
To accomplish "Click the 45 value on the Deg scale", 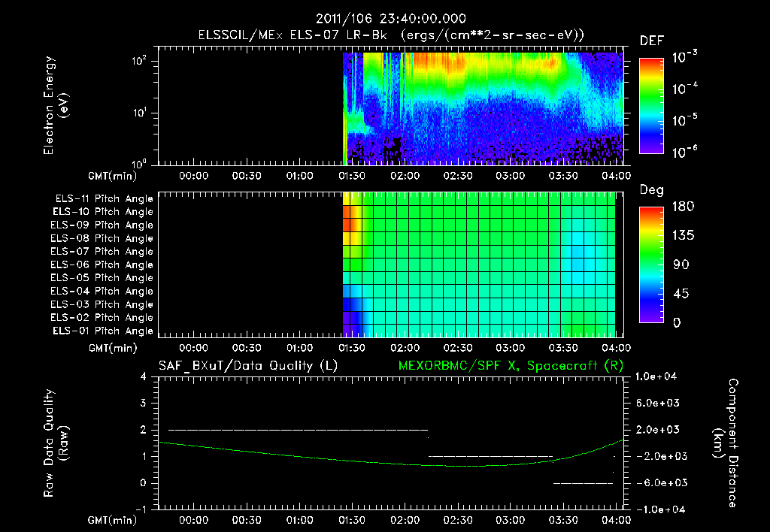I will (x=681, y=294).
